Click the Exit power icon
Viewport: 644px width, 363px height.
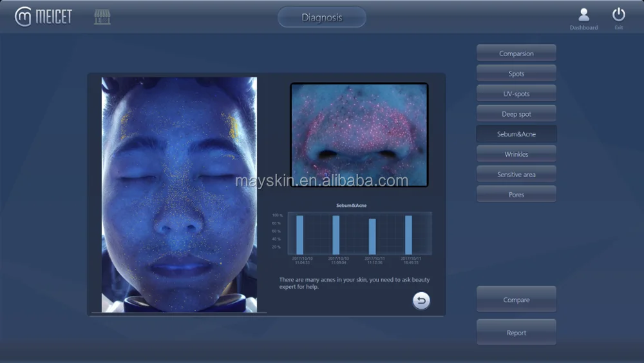click(618, 19)
